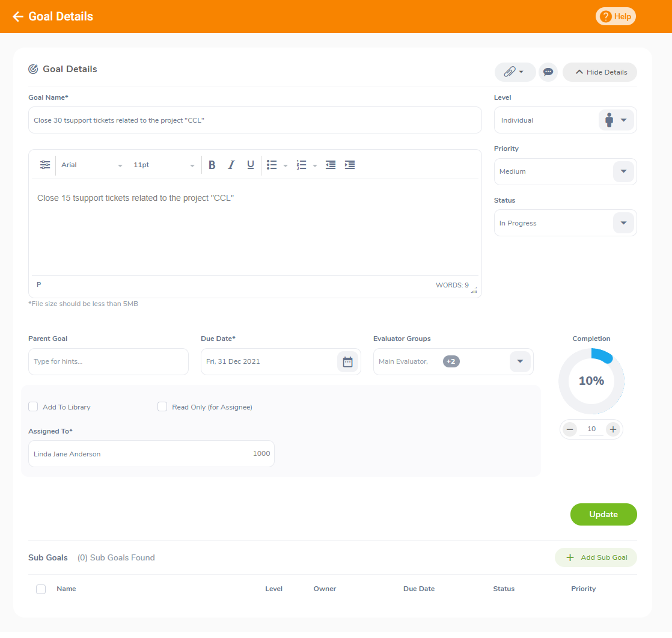Enable the Add To Library checkbox
This screenshot has height=638, width=672.
coord(33,406)
